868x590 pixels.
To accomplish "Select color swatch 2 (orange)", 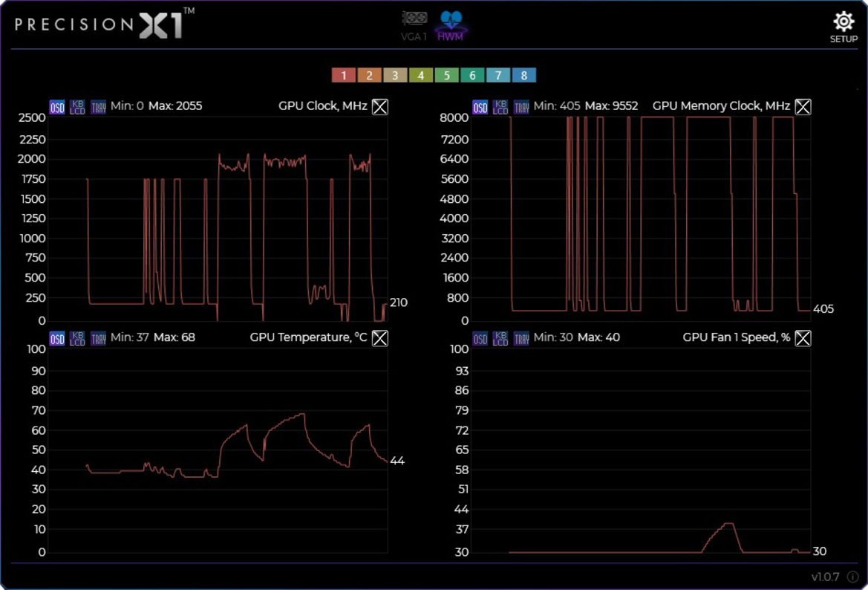I will 369,75.
